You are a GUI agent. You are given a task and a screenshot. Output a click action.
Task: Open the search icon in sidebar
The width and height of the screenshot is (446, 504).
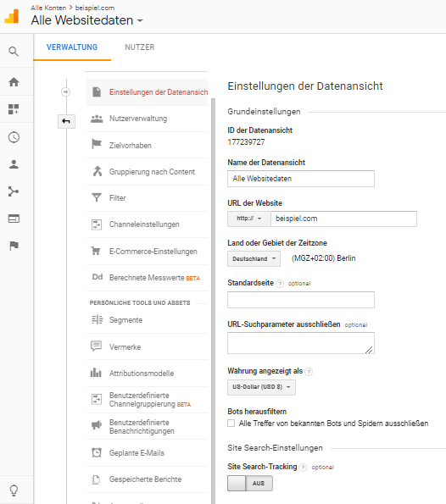(x=14, y=52)
